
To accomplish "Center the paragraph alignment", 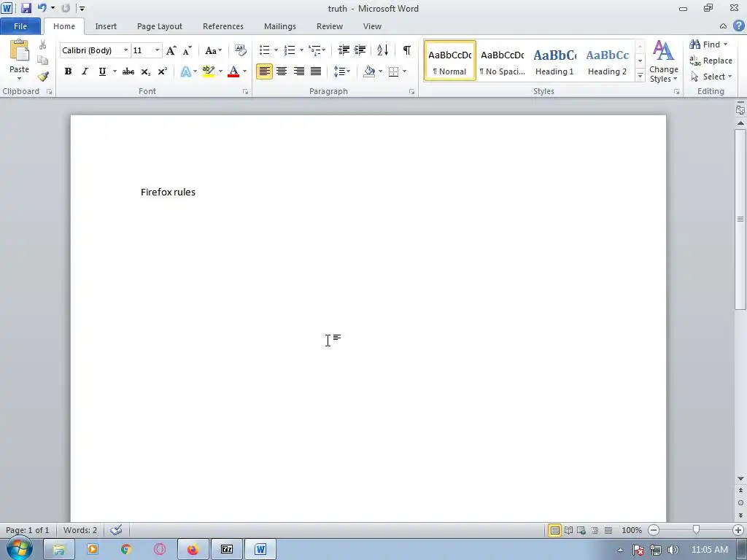I will (282, 71).
